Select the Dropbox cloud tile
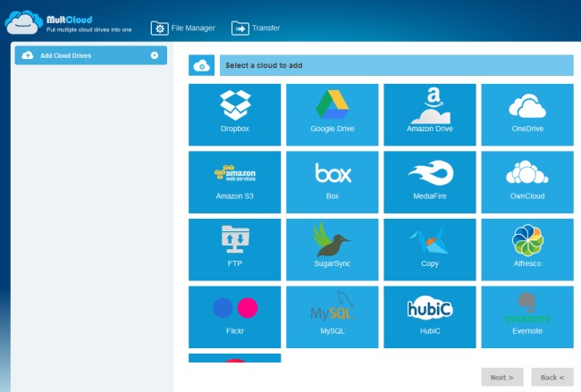This screenshot has width=581, height=392. click(x=234, y=115)
